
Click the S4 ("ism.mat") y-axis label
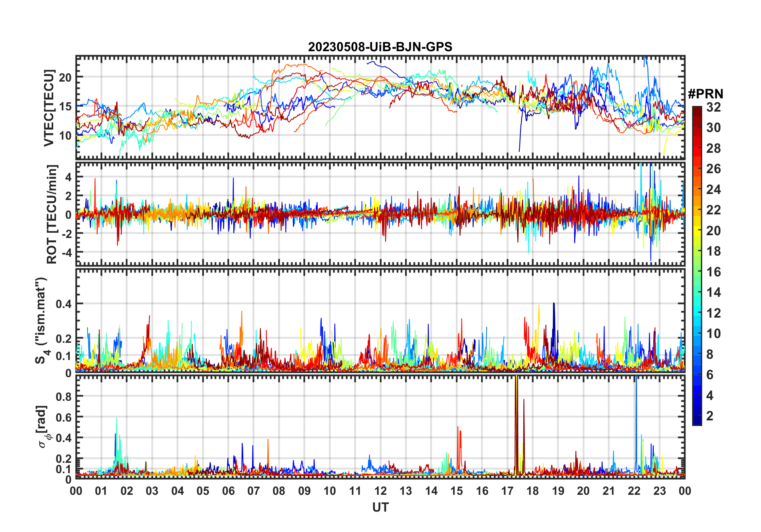41,321
